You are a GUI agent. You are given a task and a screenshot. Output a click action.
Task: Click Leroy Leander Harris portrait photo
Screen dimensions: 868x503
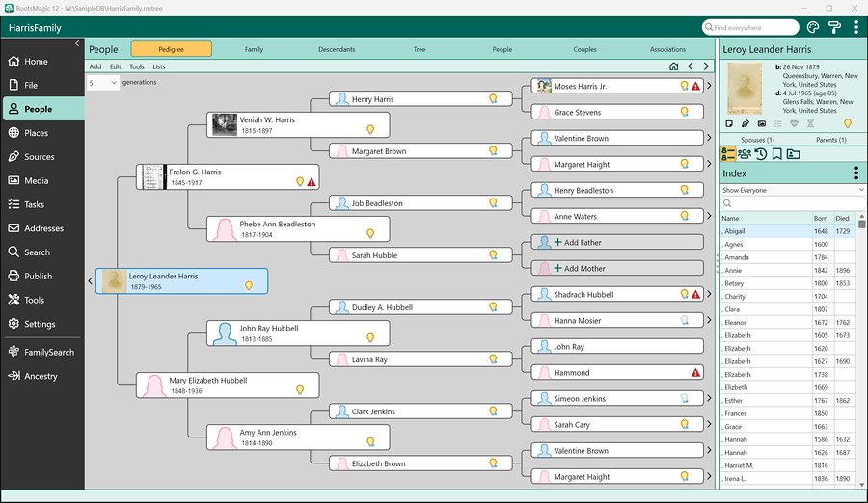tap(744, 89)
